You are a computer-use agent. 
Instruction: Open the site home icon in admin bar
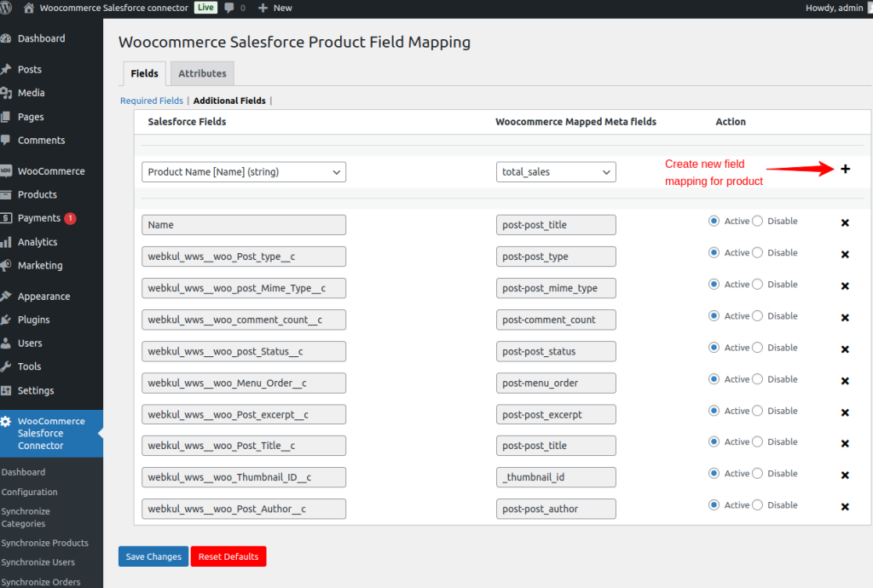point(29,8)
